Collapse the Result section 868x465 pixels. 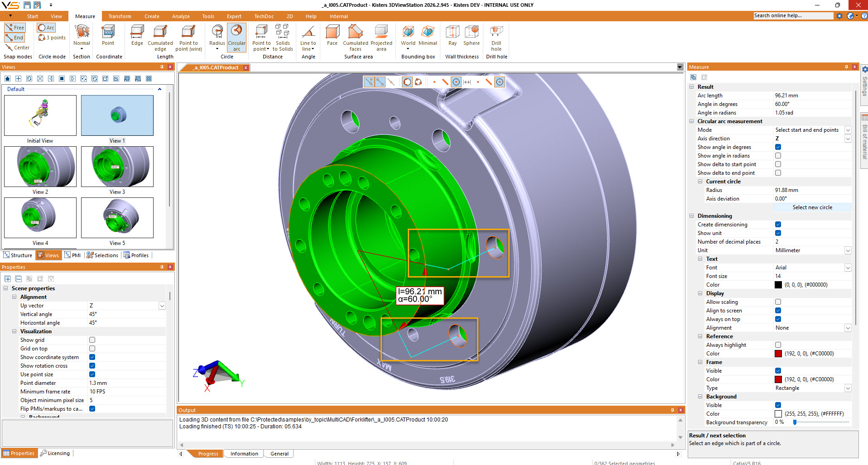tap(691, 87)
